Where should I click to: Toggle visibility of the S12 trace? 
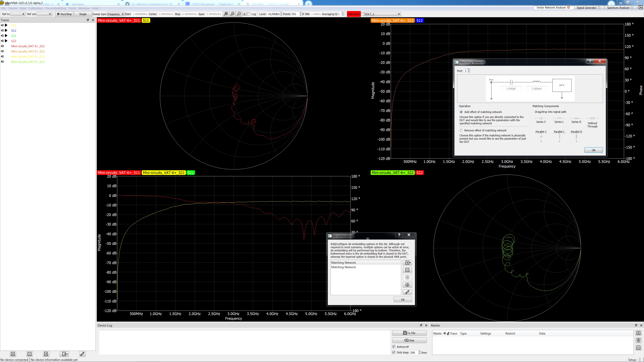coord(3,31)
